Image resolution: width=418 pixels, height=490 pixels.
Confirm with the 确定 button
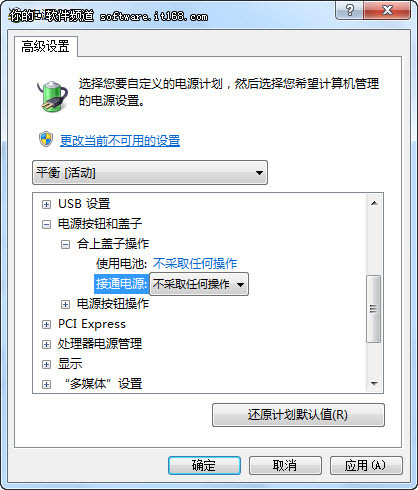pyautogui.click(x=204, y=465)
